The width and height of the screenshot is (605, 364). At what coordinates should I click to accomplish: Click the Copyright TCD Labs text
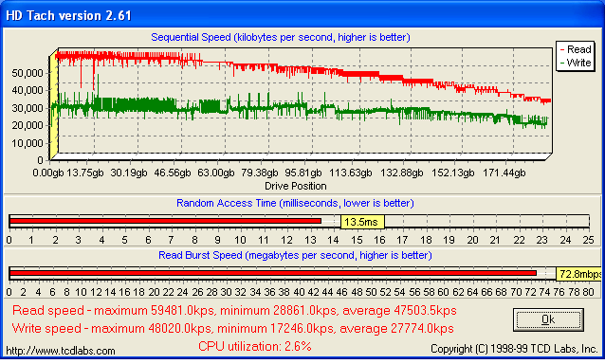tap(514, 349)
